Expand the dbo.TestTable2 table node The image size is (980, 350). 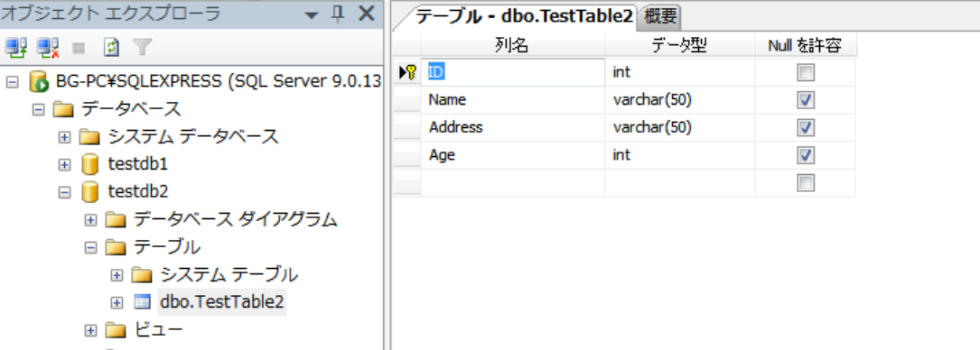pyautogui.click(x=117, y=302)
